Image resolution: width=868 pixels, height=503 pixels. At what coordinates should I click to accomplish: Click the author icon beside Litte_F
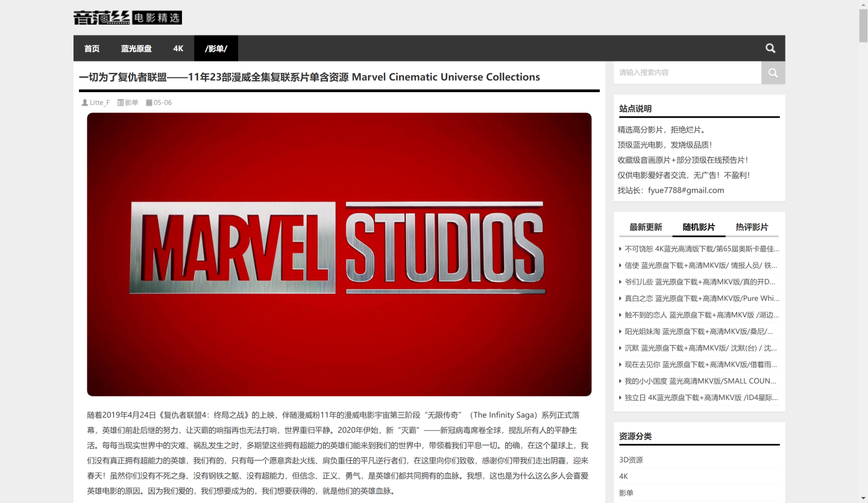pyautogui.click(x=84, y=102)
